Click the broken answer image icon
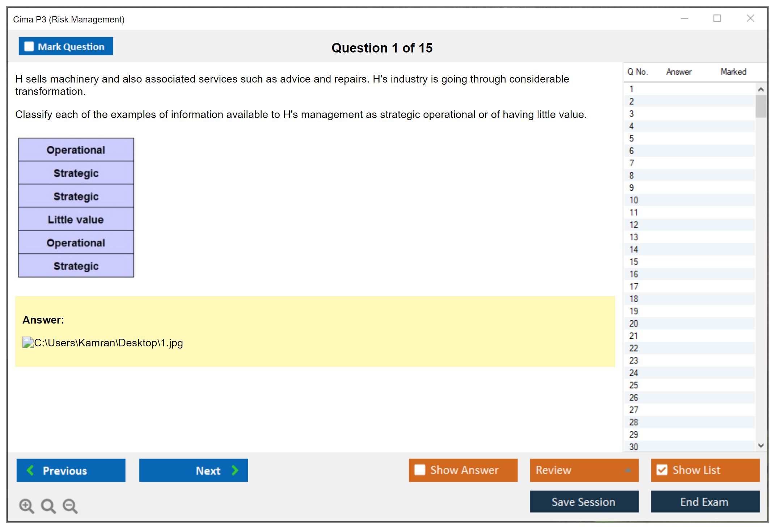 pos(28,342)
